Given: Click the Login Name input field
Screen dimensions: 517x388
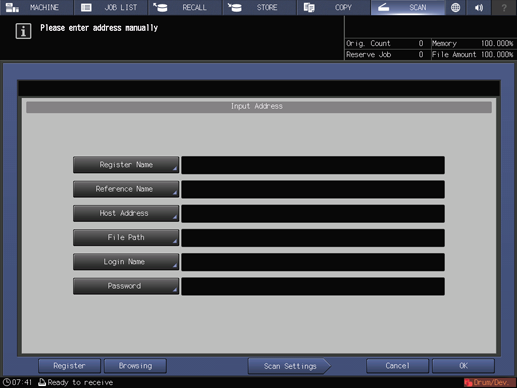Looking at the screenshot, I should coord(313,262).
